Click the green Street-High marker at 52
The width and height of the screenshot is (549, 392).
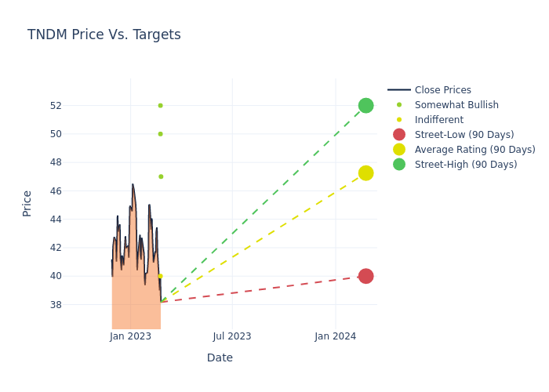pos(365,106)
